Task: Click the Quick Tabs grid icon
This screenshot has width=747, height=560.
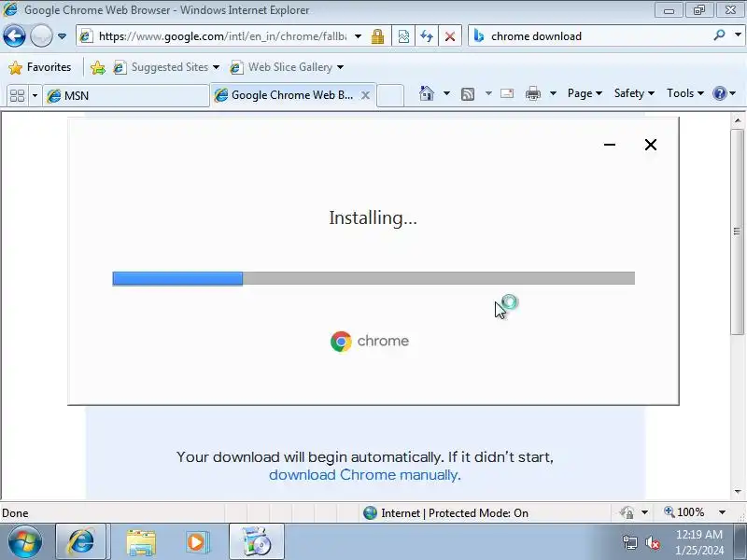Action: pyautogui.click(x=18, y=96)
